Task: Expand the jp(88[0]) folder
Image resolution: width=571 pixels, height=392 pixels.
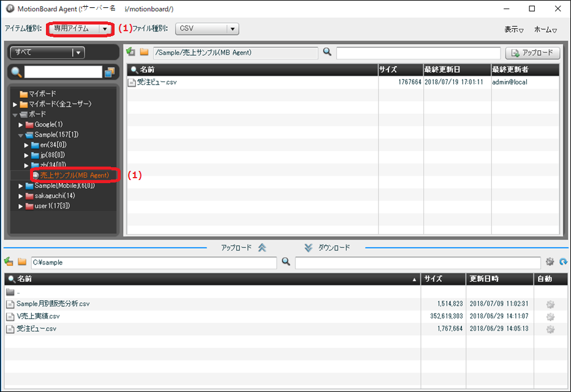Action: tap(26, 156)
